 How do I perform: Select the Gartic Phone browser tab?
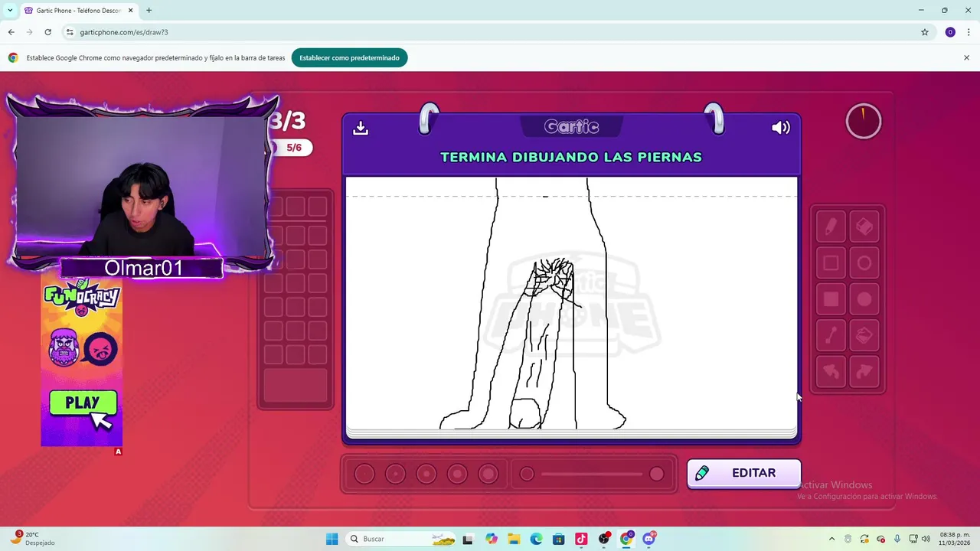79,11
